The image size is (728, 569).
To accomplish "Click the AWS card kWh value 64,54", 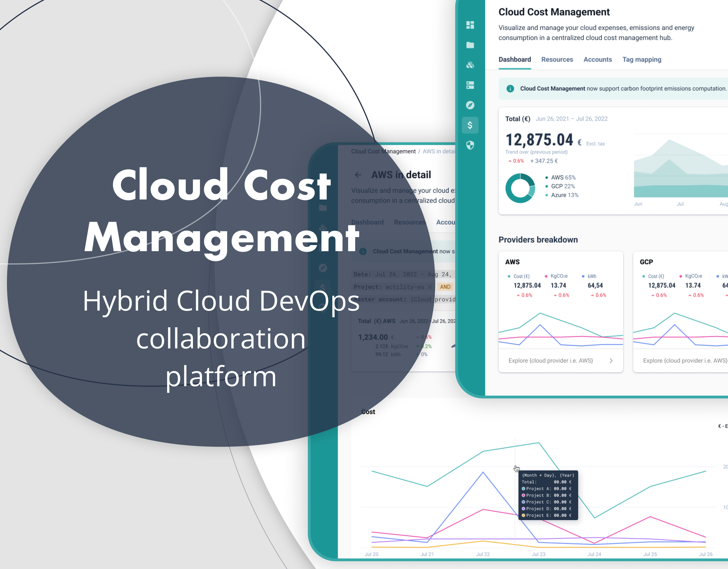I will [x=595, y=286].
